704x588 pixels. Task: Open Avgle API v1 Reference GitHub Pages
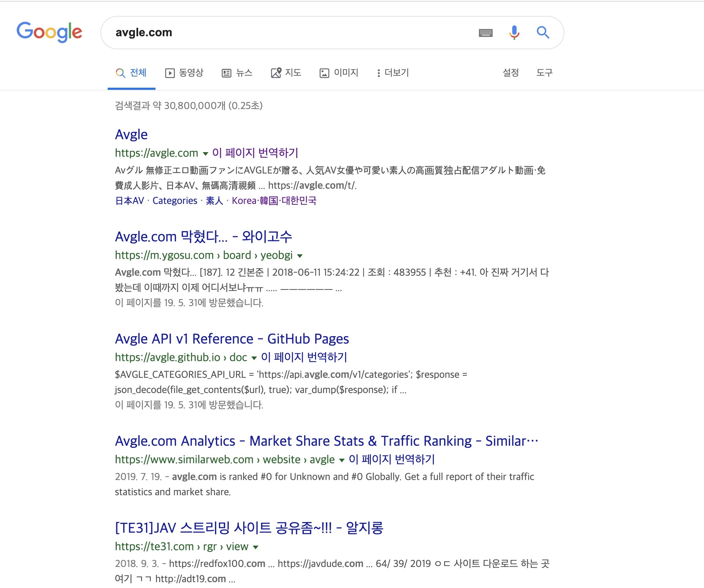click(x=232, y=339)
